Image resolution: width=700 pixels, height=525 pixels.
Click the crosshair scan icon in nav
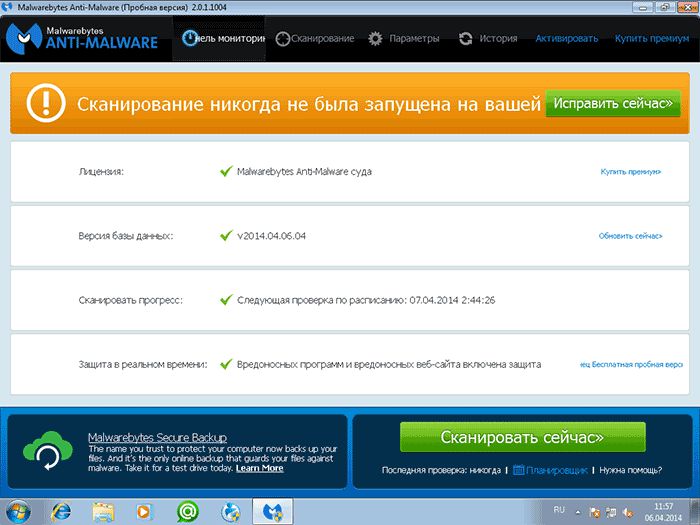coord(283,39)
